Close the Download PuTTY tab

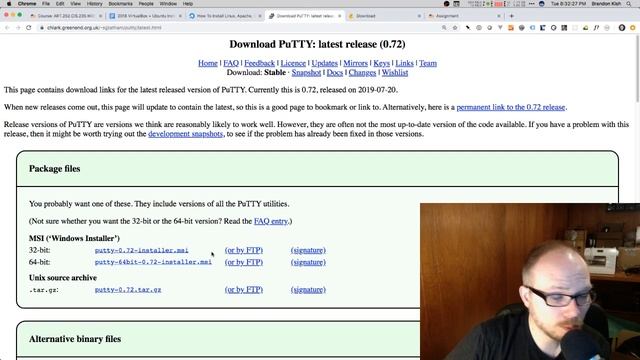[340, 16]
